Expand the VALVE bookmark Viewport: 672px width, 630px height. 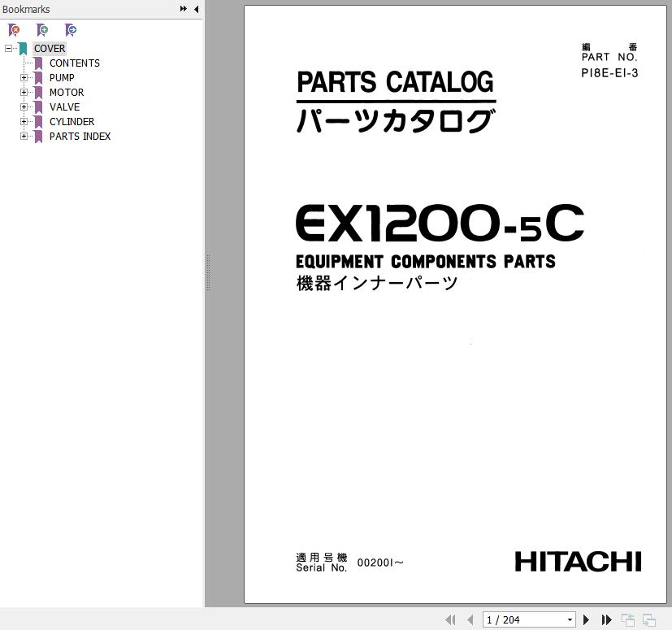click(x=24, y=106)
